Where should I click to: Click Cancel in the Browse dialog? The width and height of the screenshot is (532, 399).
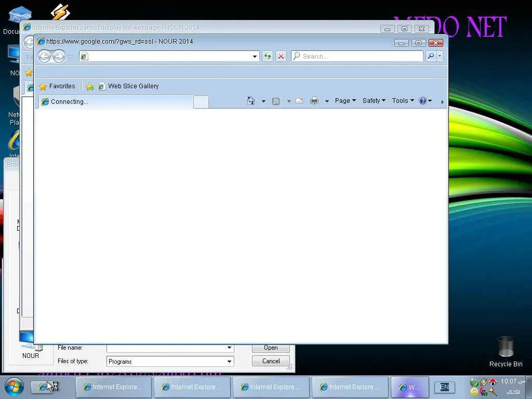coord(271,361)
